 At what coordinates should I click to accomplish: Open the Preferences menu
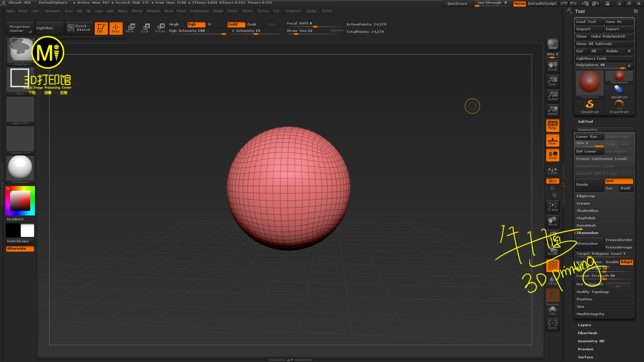tap(199, 11)
